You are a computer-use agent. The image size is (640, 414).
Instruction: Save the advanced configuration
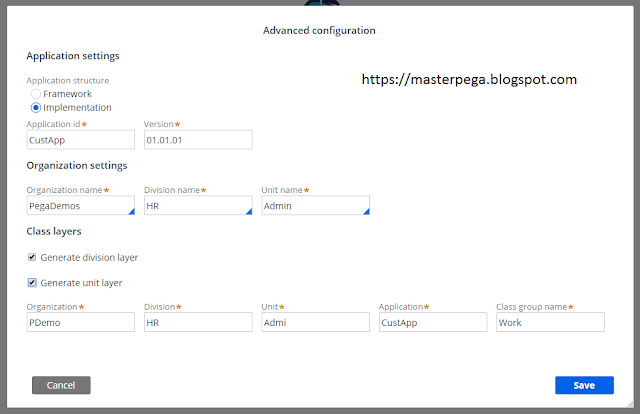[584, 385]
